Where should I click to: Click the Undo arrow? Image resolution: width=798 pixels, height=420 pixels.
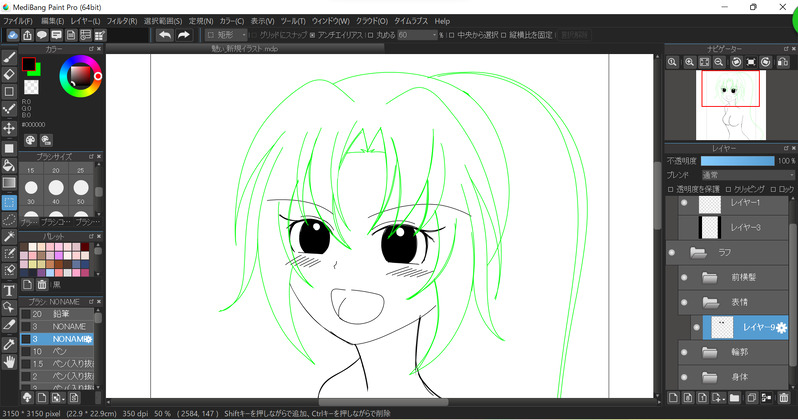click(164, 35)
